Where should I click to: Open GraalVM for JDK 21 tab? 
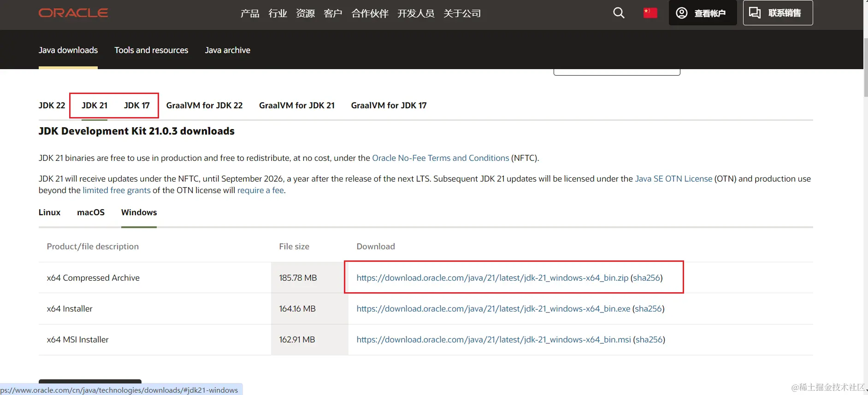[x=297, y=106]
